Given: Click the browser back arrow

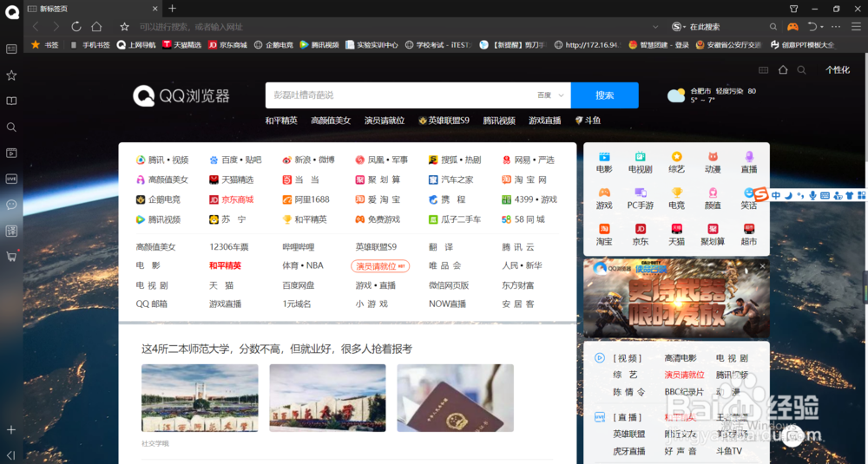Looking at the screenshot, I should point(36,27).
